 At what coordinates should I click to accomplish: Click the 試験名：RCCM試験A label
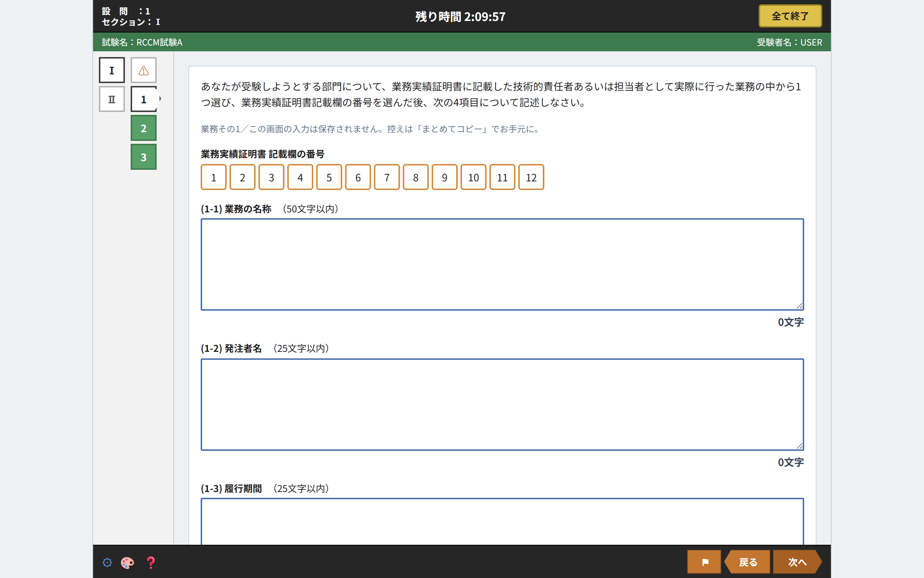(x=142, y=42)
